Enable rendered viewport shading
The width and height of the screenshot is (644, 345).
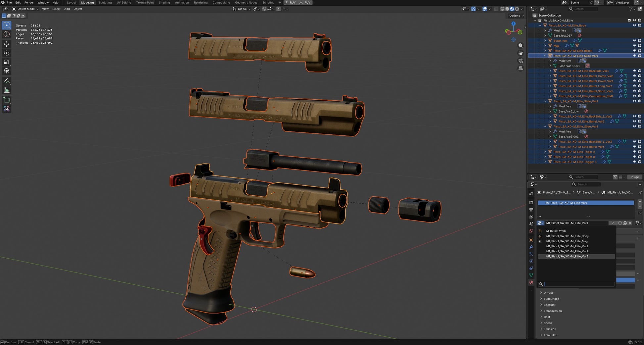[517, 9]
